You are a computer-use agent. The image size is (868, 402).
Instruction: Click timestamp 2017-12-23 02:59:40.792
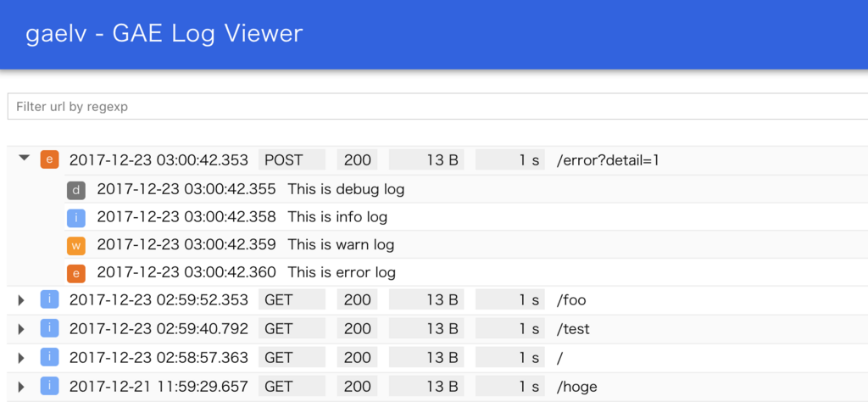click(x=159, y=329)
